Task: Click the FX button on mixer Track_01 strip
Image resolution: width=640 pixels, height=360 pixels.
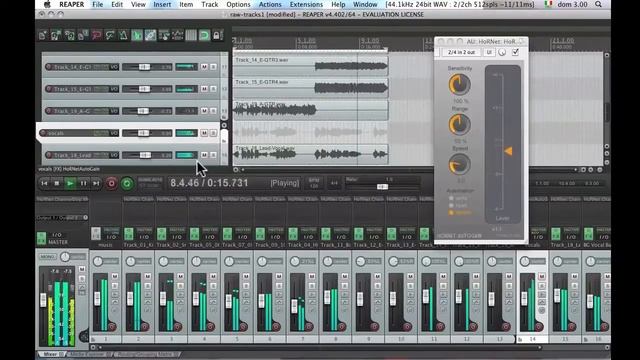Action: click(129, 234)
